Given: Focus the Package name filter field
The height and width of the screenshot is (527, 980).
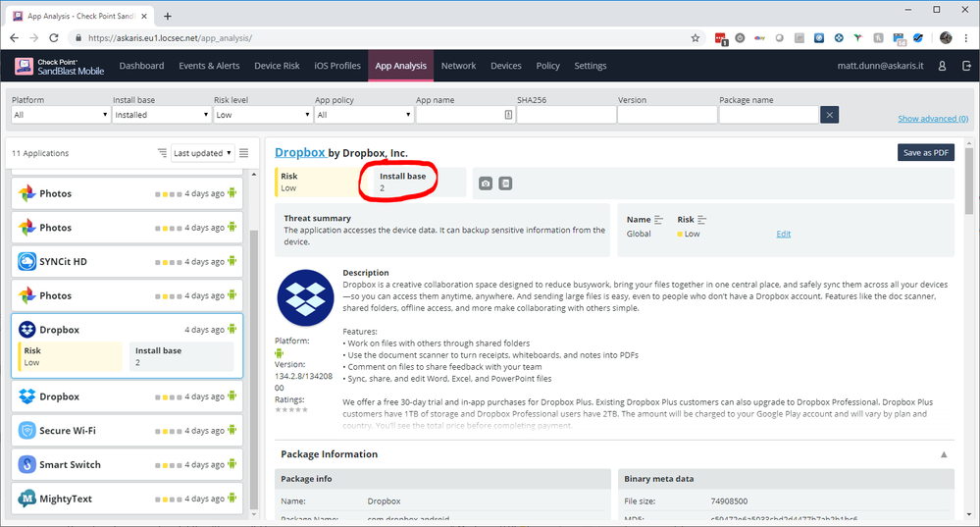Looking at the screenshot, I should pos(769,115).
